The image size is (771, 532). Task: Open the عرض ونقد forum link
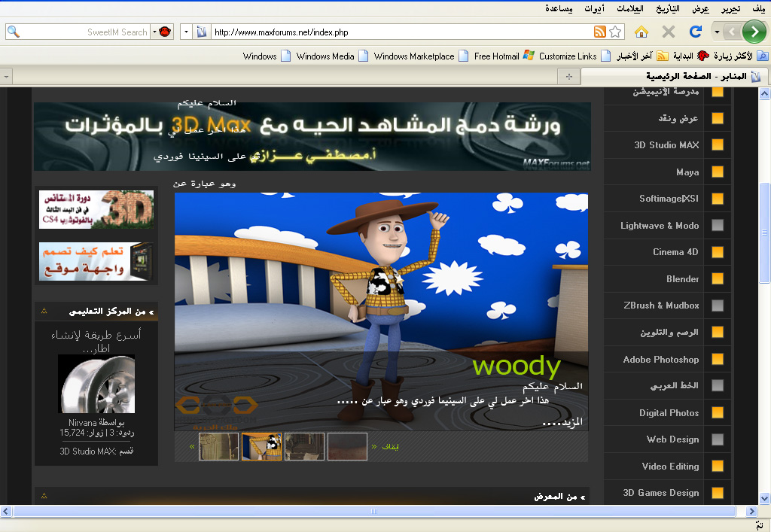click(x=678, y=118)
